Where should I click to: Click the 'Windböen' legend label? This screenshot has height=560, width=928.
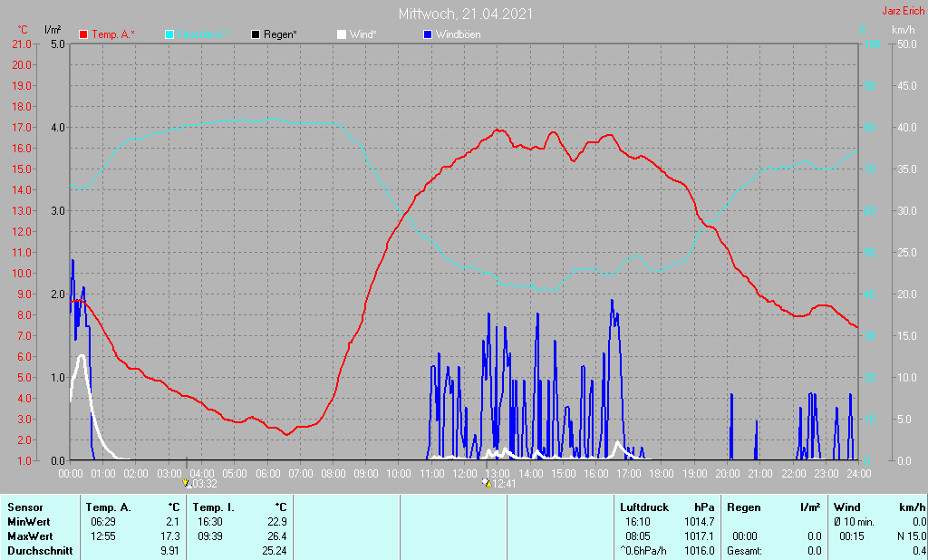pos(458,34)
